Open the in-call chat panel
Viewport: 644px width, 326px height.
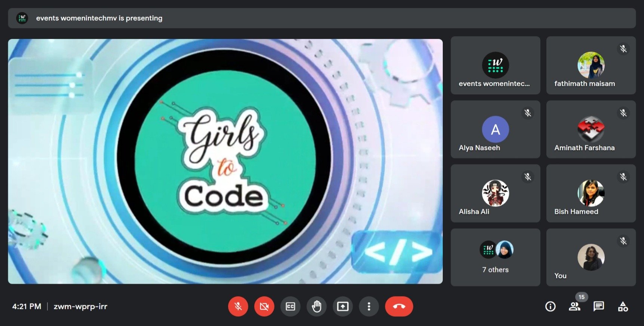tap(598, 307)
